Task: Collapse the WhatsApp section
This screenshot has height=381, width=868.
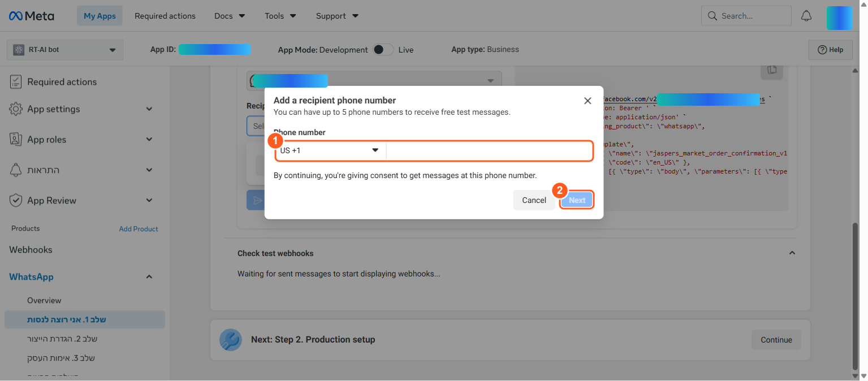Action: pos(149,277)
